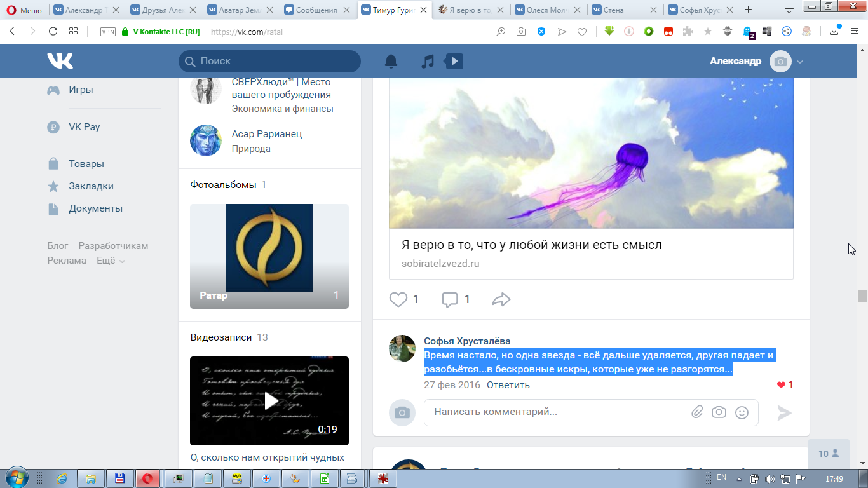Like the jellyfish post with the heart icon
This screenshot has height=488, width=868.
click(398, 299)
